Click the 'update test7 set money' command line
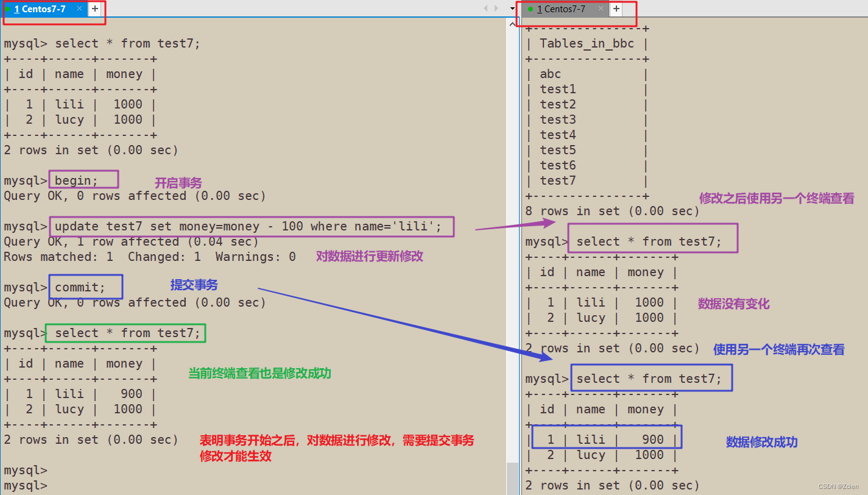868x495 pixels. [247, 226]
